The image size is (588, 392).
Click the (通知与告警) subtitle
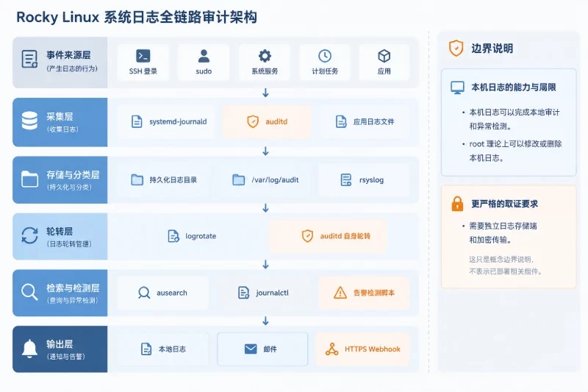(66, 357)
